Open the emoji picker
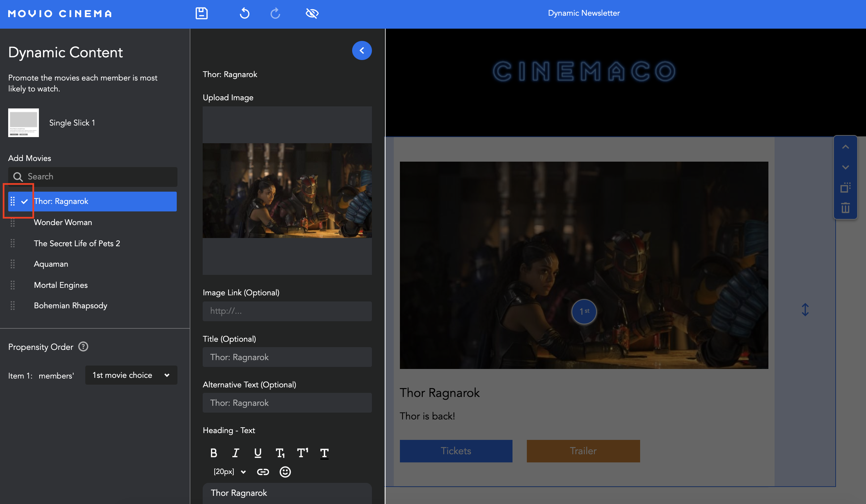This screenshot has width=866, height=504. (285, 472)
